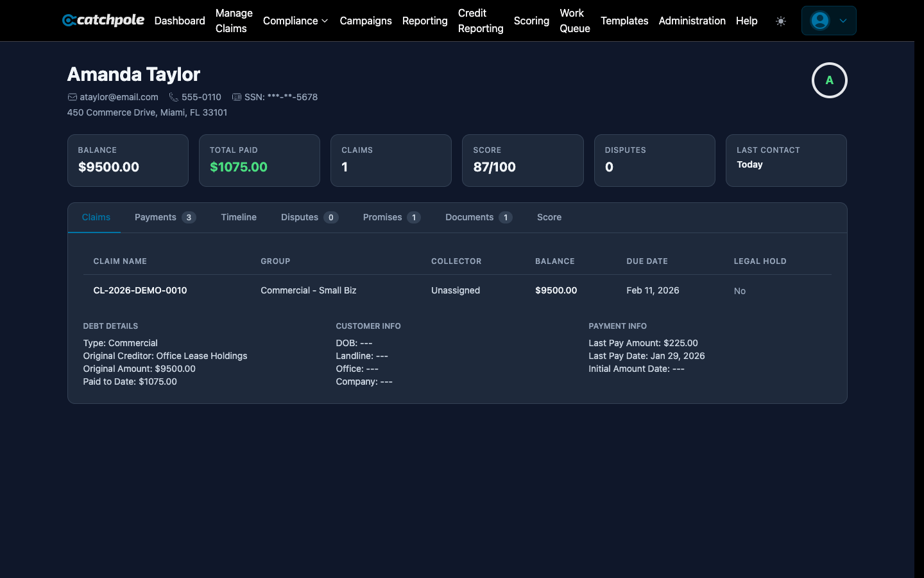Expand details for claim CL-2026-DEMO-0010

tap(140, 290)
